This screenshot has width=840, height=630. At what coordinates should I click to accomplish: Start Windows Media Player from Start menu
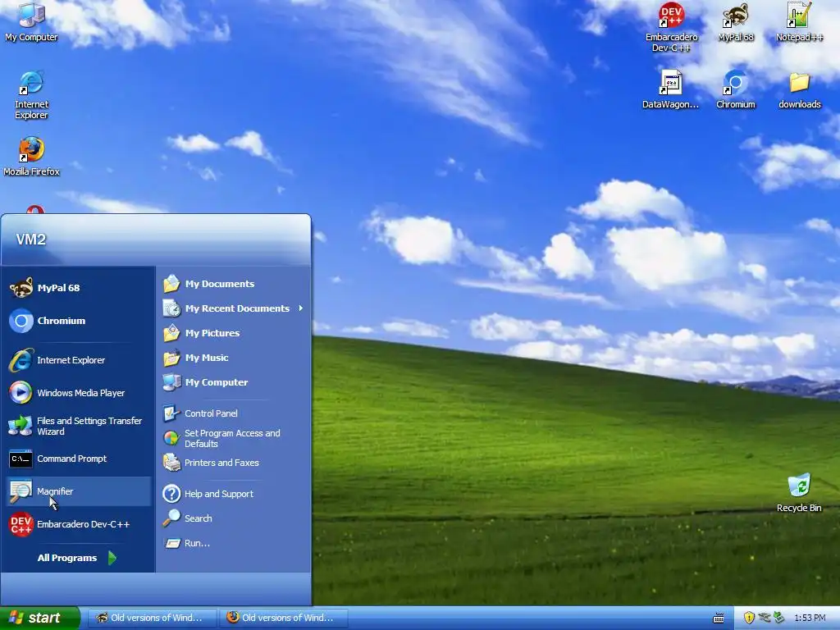(x=78, y=393)
